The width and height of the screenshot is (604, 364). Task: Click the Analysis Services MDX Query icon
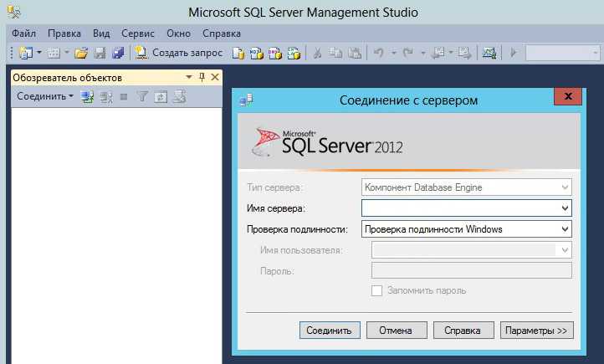[257, 54]
